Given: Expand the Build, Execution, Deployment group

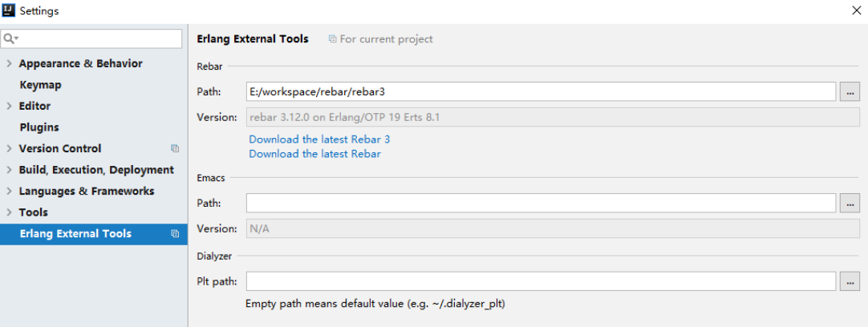Looking at the screenshot, I should point(9,170).
